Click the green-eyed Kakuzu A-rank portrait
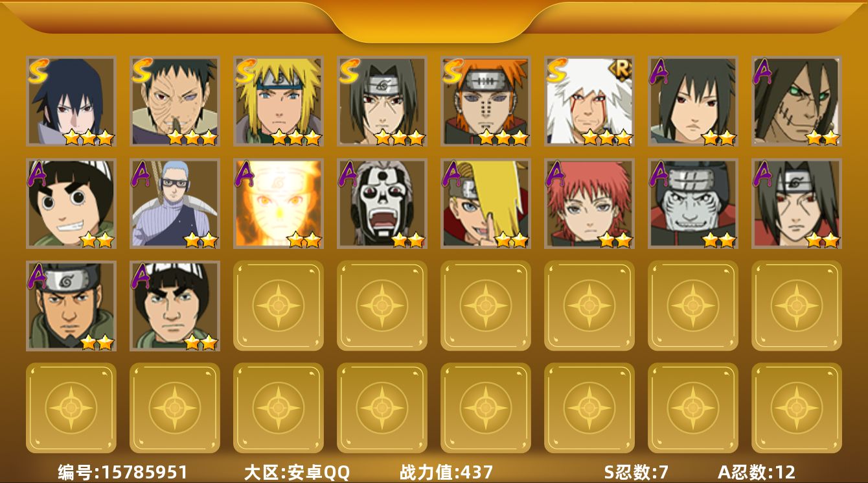This screenshot has width=868, height=483. (x=797, y=101)
